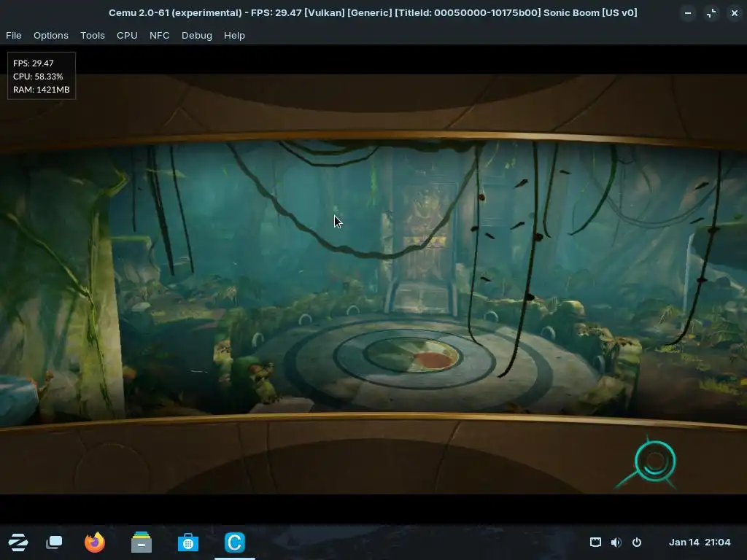This screenshot has width=747, height=560.
Task: Click the FPS: 29.47 overlay text
Action: click(x=34, y=63)
